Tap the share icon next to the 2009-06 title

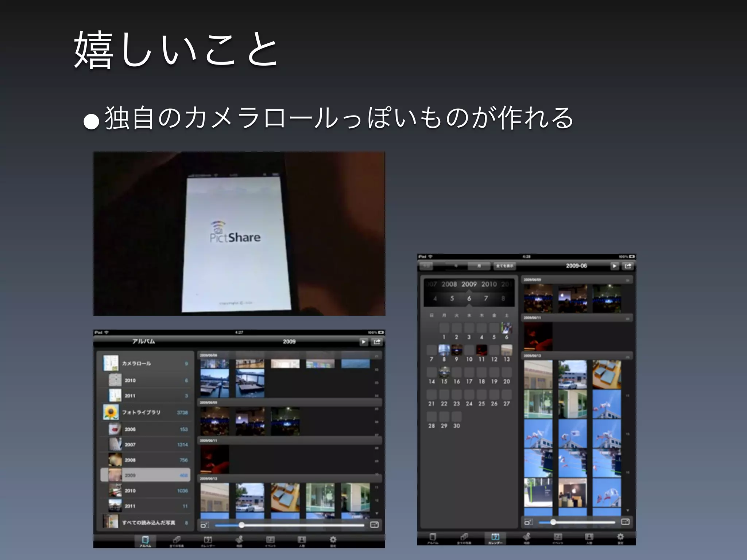click(x=628, y=266)
